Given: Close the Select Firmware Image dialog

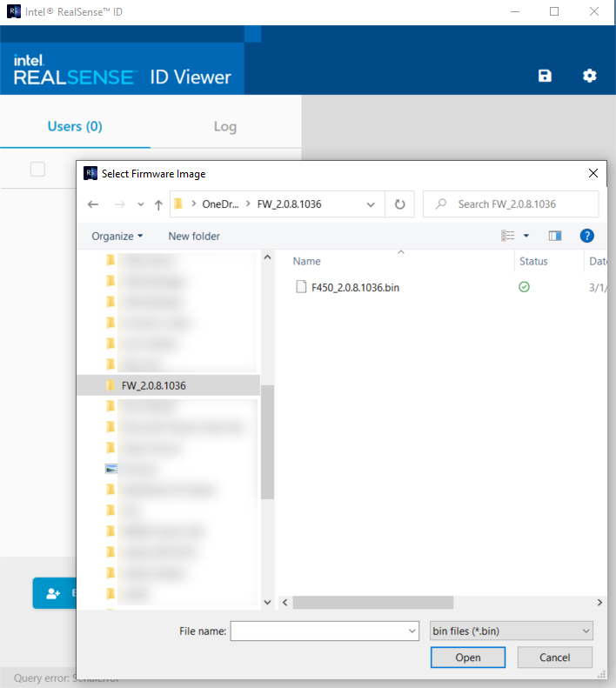Looking at the screenshot, I should click(x=593, y=173).
